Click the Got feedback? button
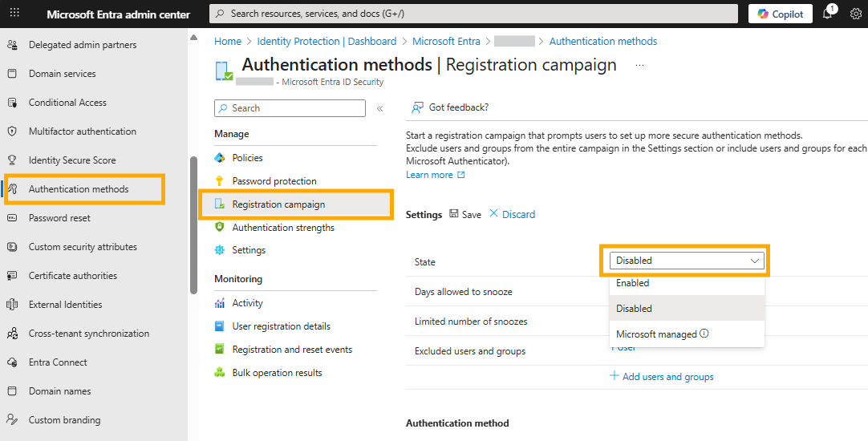Screen dimensions: 868x441 point(450,107)
